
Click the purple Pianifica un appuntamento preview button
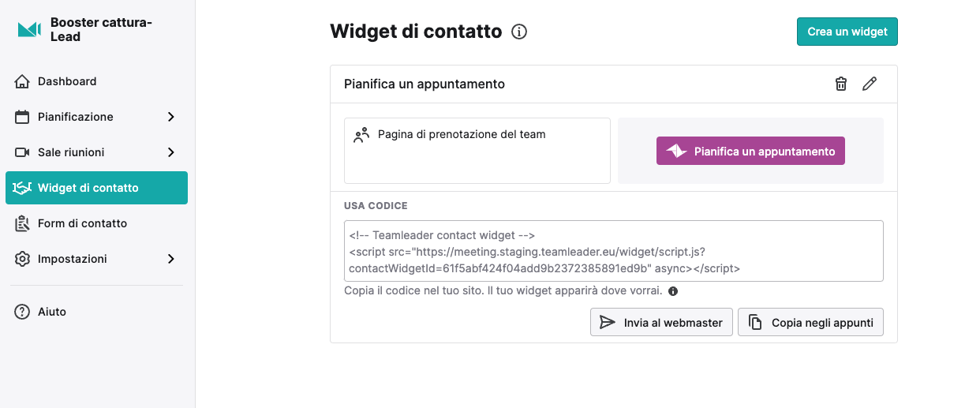coord(750,151)
